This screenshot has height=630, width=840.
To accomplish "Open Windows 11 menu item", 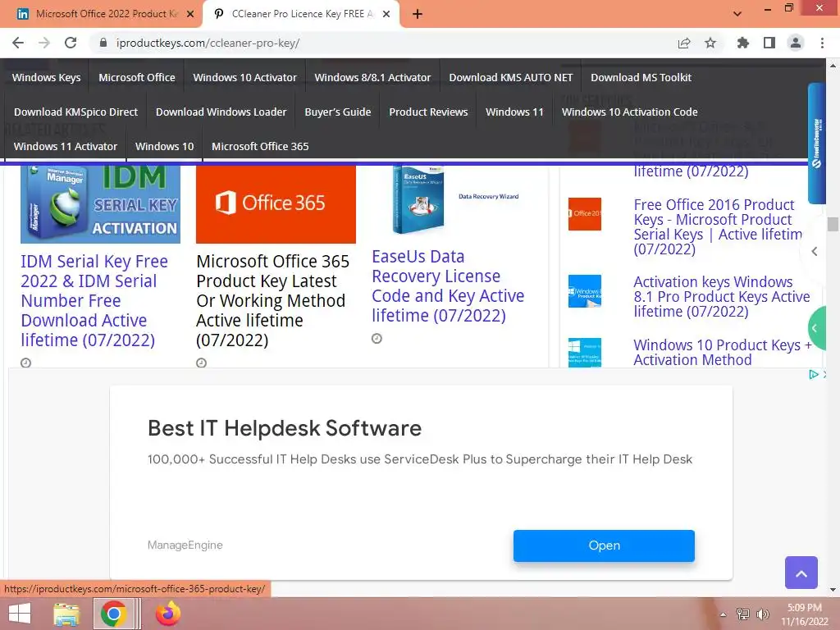I will coord(514,112).
